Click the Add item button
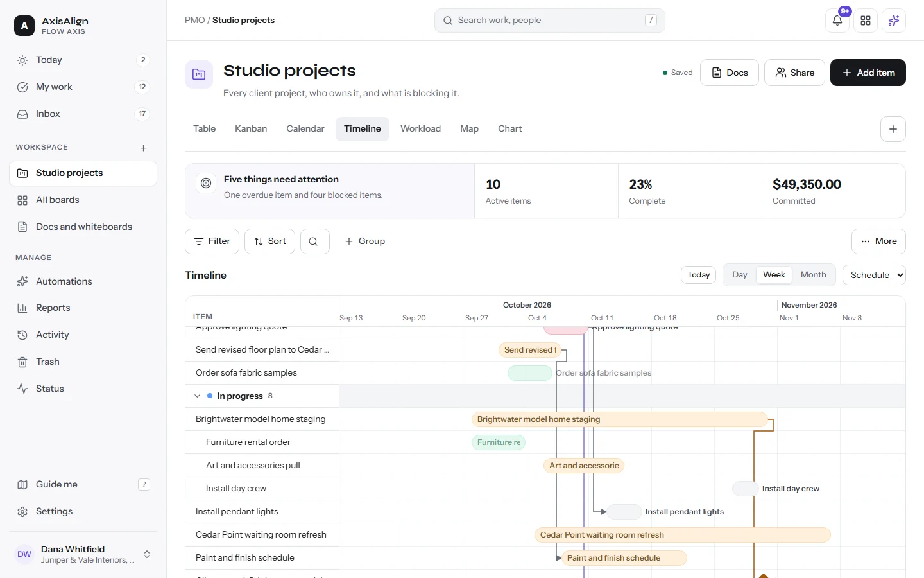 (x=868, y=73)
